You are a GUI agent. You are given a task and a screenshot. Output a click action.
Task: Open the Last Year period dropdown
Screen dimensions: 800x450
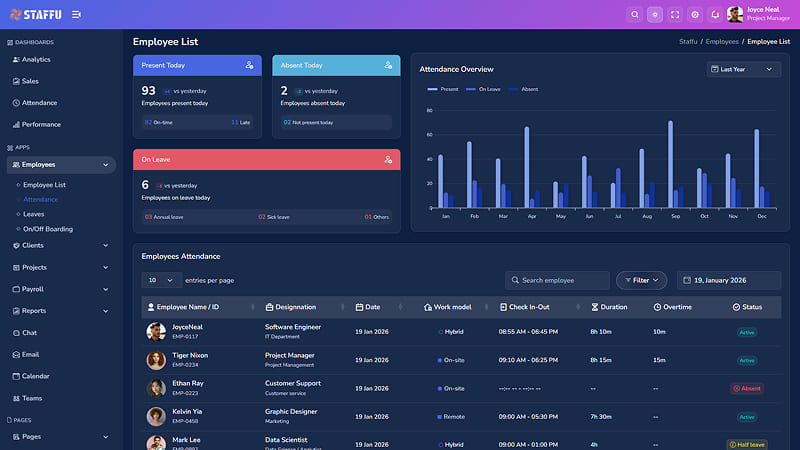pyautogui.click(x=743, y=69)
